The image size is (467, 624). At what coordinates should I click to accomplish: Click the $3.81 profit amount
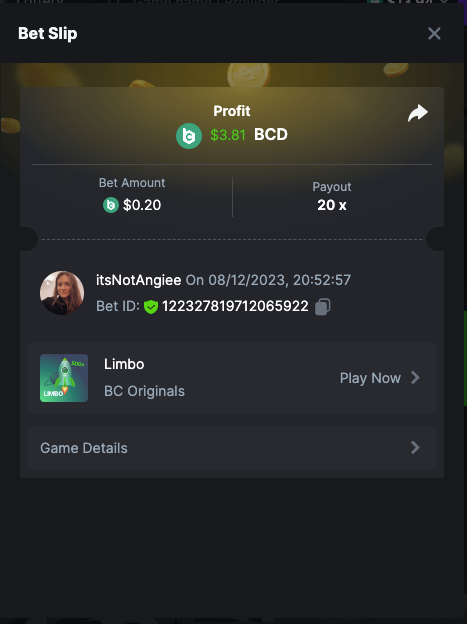228,135
